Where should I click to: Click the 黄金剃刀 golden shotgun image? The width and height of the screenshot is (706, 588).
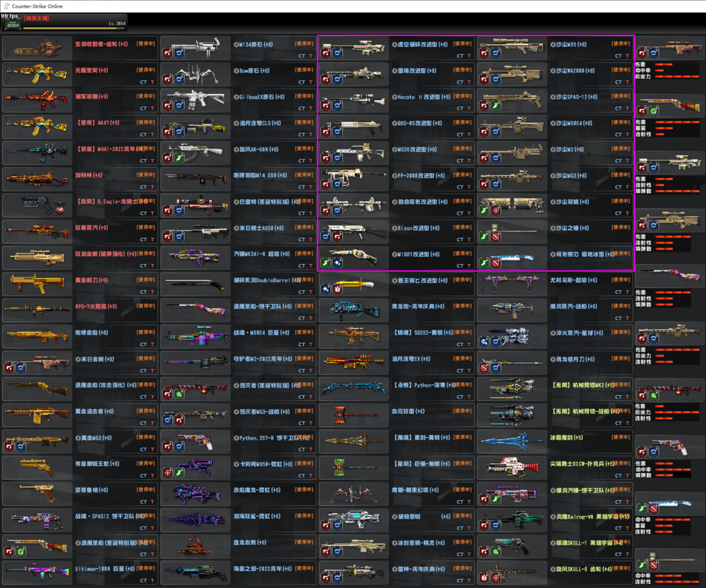[37, 284]
